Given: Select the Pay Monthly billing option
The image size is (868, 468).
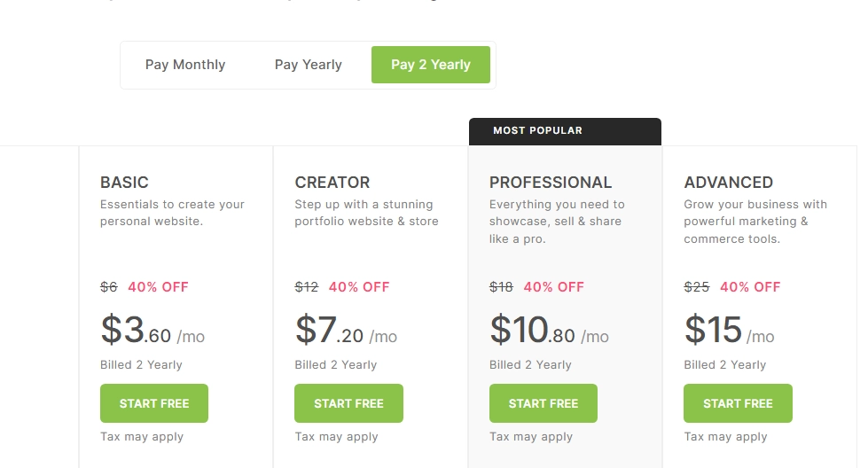Looking at the screenshot, I should [185, 65].
